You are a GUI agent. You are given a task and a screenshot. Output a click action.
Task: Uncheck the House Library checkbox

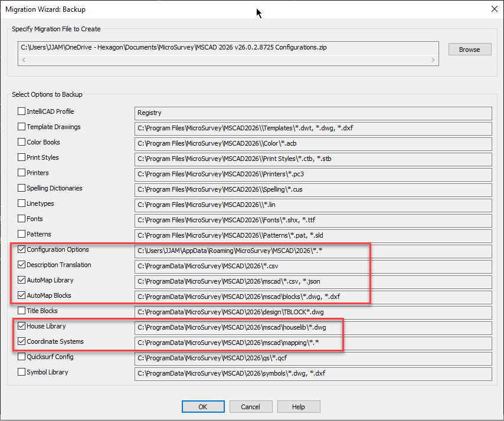[22, 326]
